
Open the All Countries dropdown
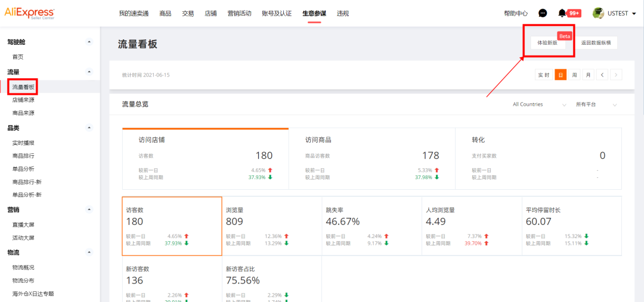[539, 104]
